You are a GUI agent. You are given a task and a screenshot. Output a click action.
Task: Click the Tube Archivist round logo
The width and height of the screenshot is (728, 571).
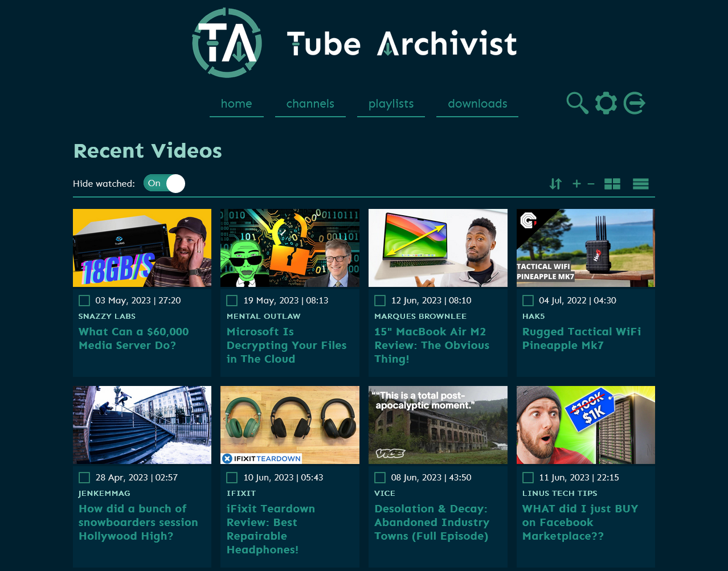pos(227,43)
